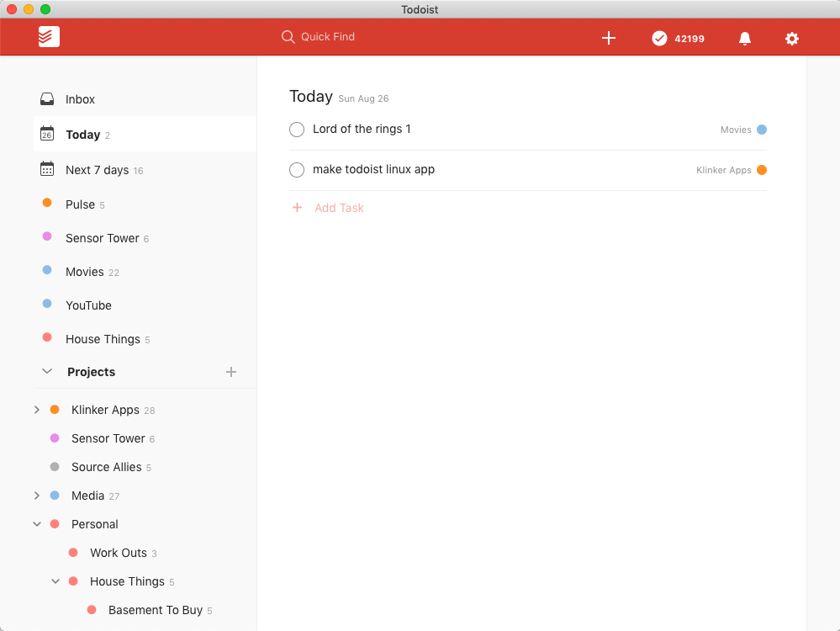Expand the Klinker Apps project
Viewport: 840px width, 631px height.
[36, 410]
